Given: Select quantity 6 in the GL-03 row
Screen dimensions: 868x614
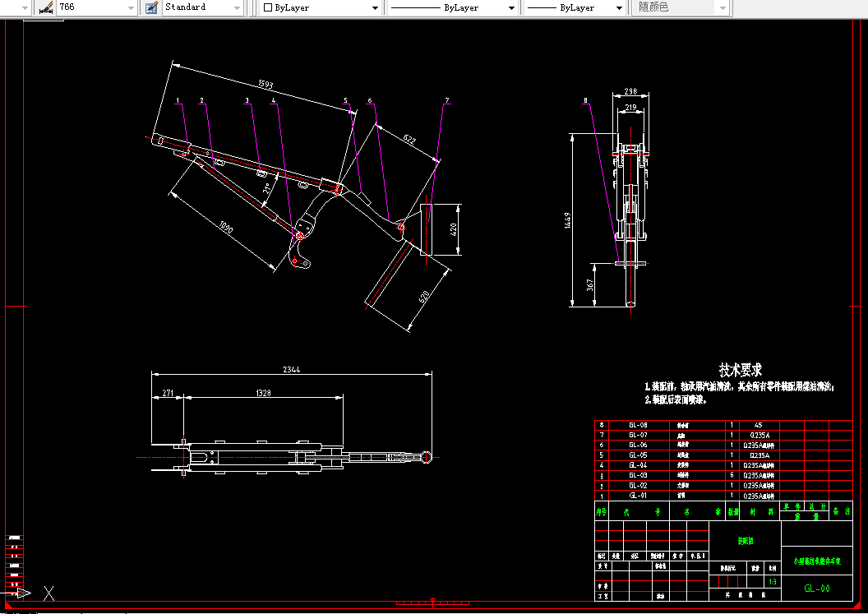Looking at the screenshot, I should coord(732,475).
